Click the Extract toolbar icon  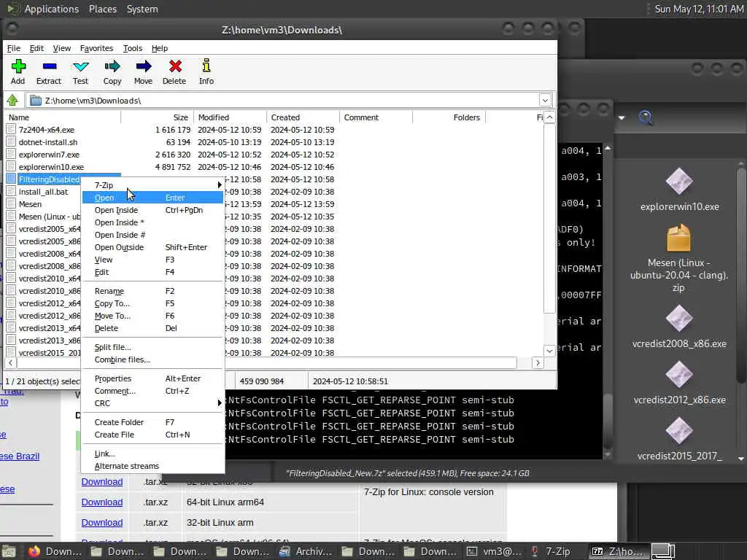point(49,72)
